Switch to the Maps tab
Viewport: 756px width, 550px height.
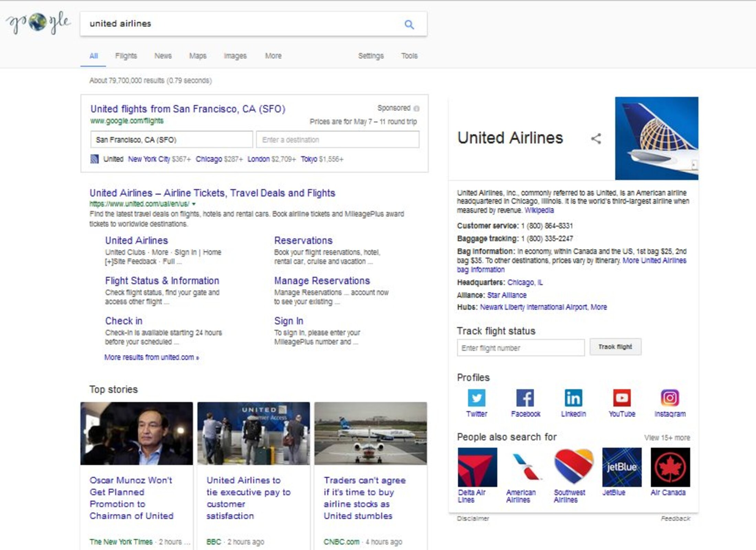click(198, 56)
